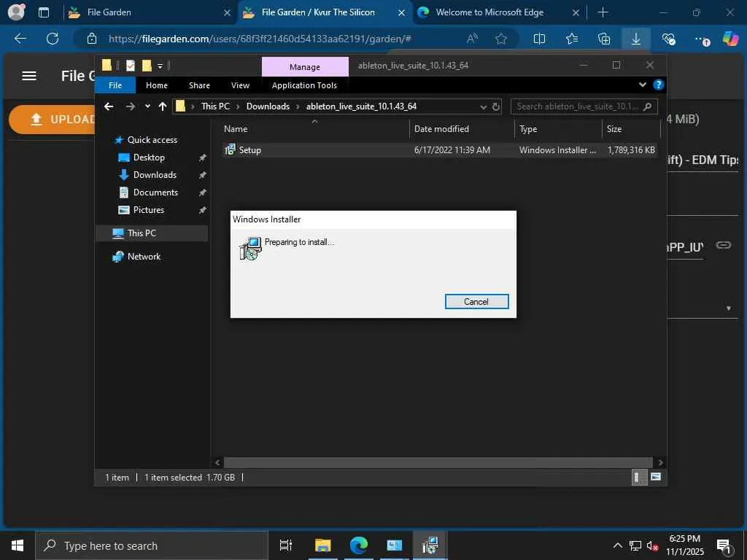Refresh the Explorer folder view

[496, 106]
